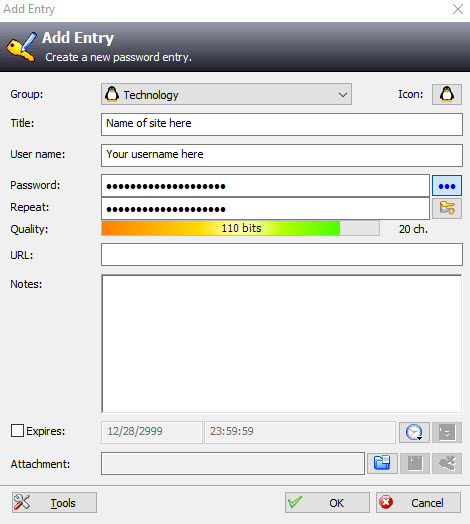Open the password generator icon button
The image size is (470, 524).
pyautogui.click(x=447, y=208)
